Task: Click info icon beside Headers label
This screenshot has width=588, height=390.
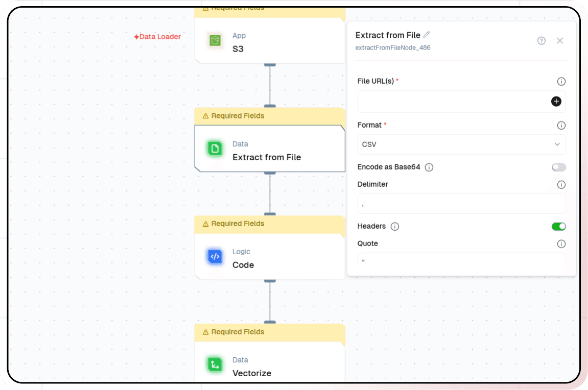Action: (x=395, y=227)
